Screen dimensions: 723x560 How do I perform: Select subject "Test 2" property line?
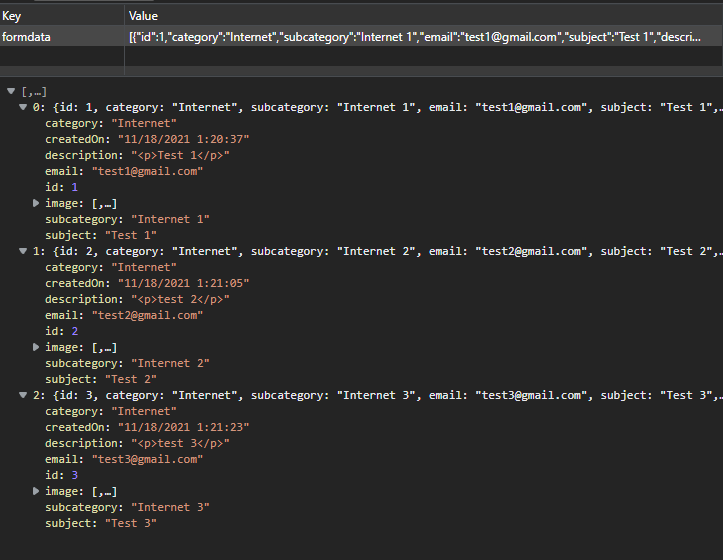pyautogui.click(x=101, y=379)
